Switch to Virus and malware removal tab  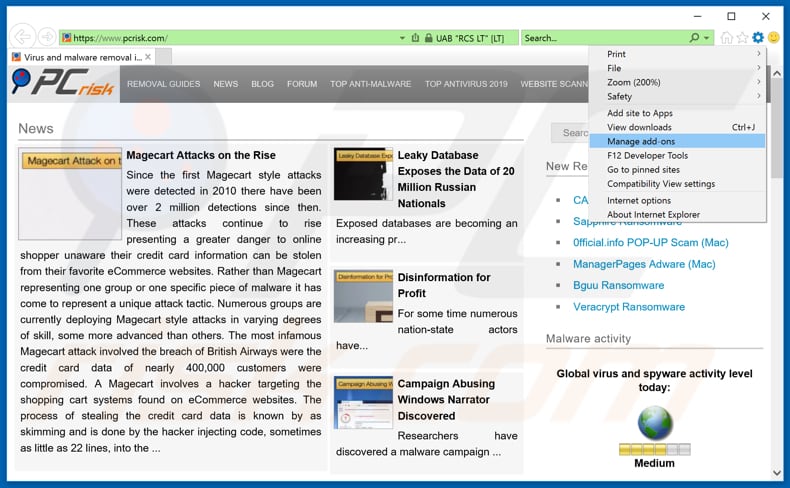[x=82, y=57]
